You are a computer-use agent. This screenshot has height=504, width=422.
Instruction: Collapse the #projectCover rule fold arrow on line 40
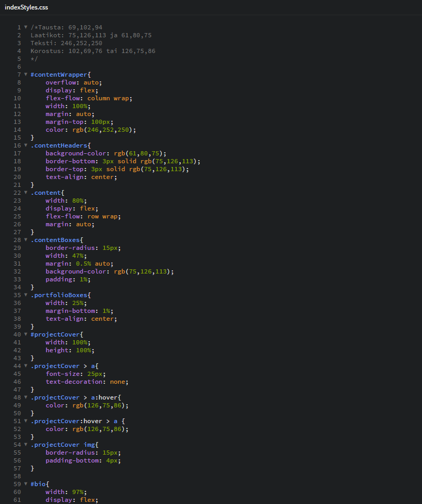[x=26, y=334]
